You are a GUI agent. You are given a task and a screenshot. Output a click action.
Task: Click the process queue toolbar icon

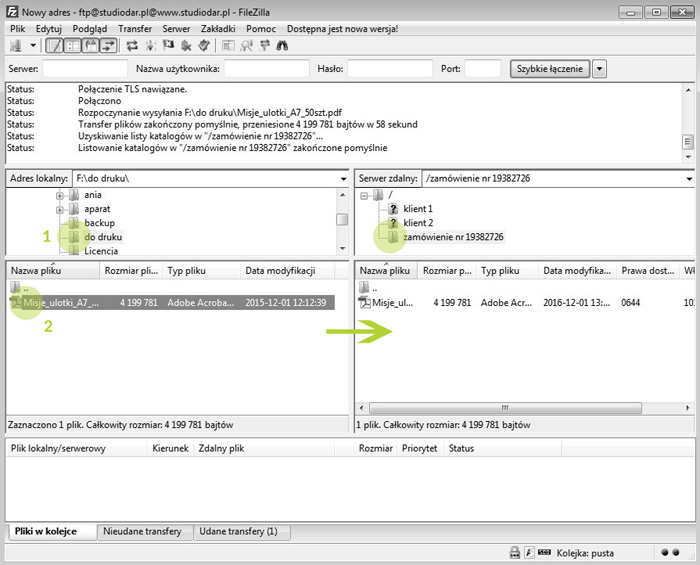[150, 46]
